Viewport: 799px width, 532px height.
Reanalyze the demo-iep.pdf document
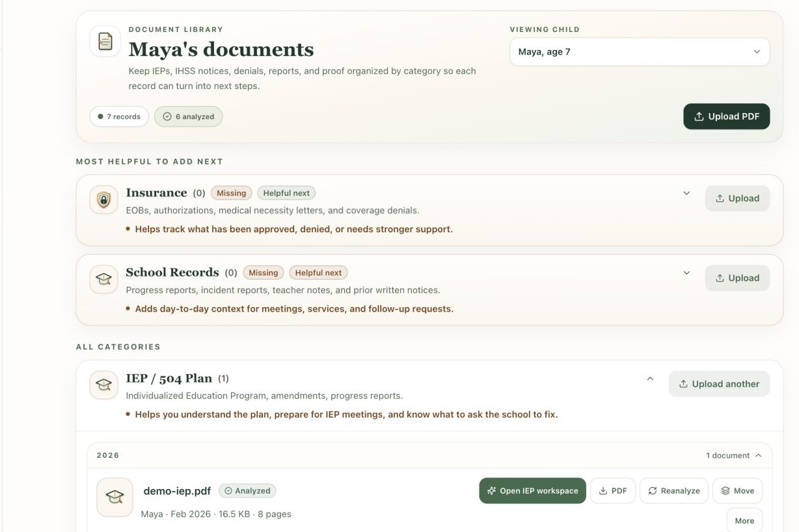tap(674, 491)
